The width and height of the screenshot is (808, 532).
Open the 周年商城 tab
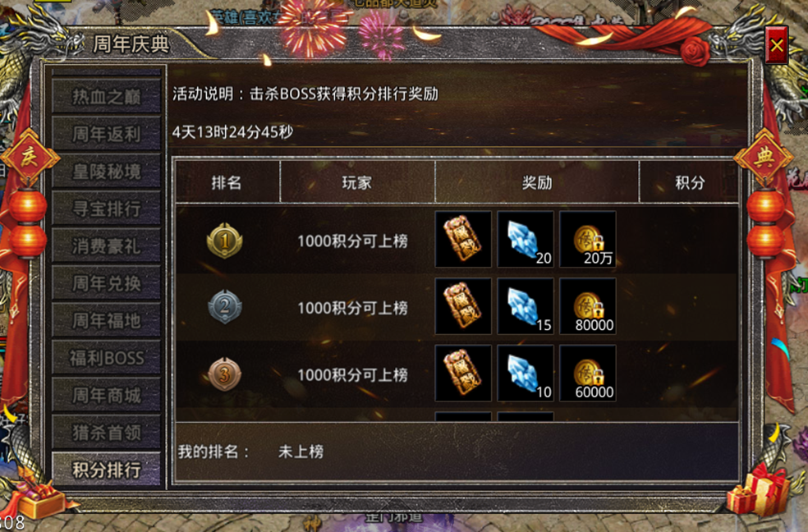106,395
